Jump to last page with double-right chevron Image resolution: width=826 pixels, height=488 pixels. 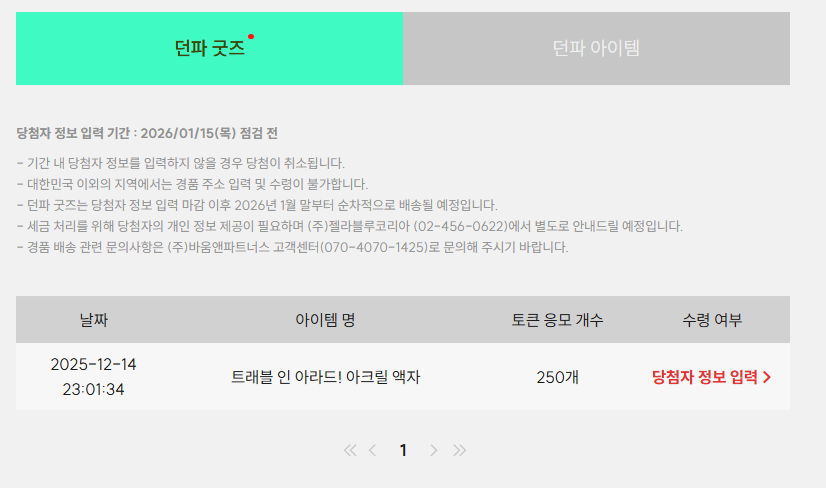(x=459, y=450)
